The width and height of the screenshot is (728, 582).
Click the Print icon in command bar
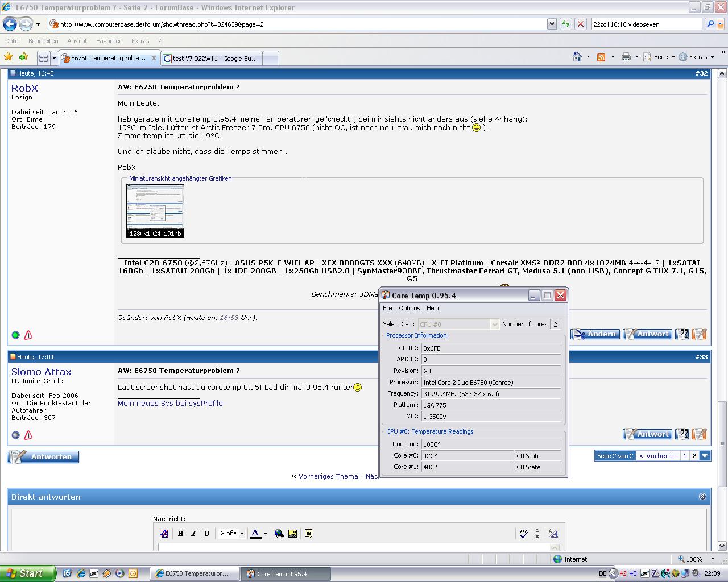(626, 57)
